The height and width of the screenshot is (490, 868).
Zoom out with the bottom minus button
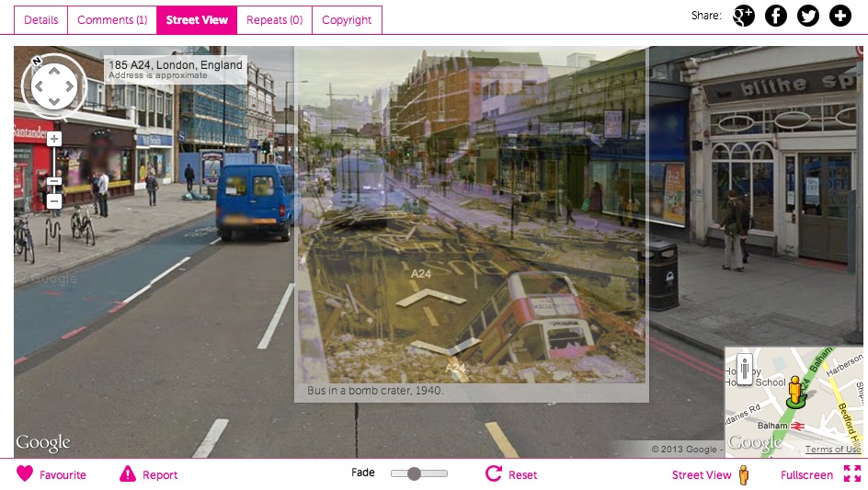point(53,200)
